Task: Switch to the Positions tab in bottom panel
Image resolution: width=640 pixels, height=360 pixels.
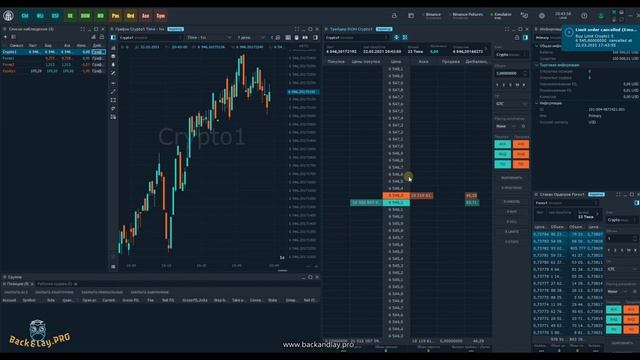Action: (17, 284)
